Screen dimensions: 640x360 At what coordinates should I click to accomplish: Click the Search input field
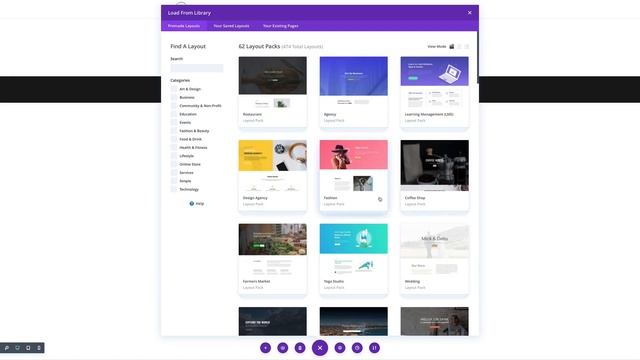[197, 68]
